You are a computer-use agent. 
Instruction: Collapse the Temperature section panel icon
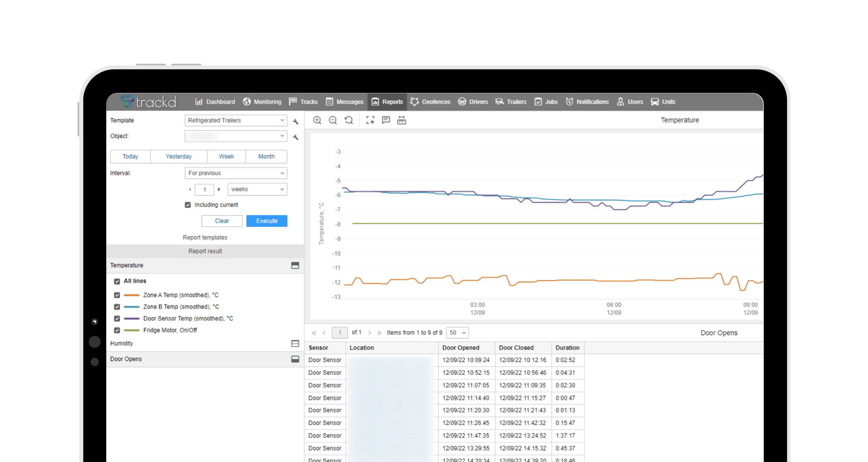coord(295,265)
